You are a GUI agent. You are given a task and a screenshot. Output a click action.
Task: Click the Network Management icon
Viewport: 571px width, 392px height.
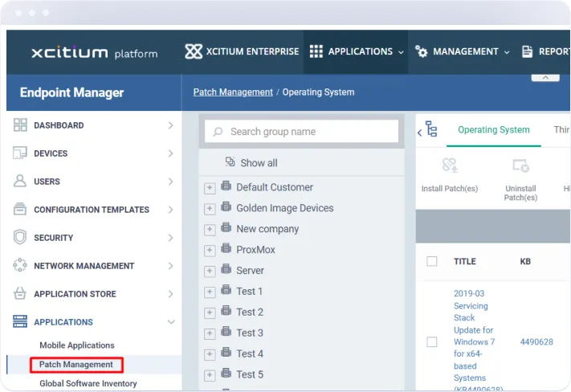pyautogui.click(x=20, y=266)
